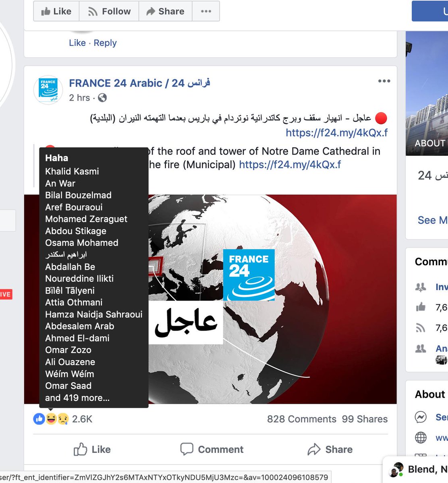
Task: Click the FRANCE 24 Arabic page avatar
Action: (48, 90)
